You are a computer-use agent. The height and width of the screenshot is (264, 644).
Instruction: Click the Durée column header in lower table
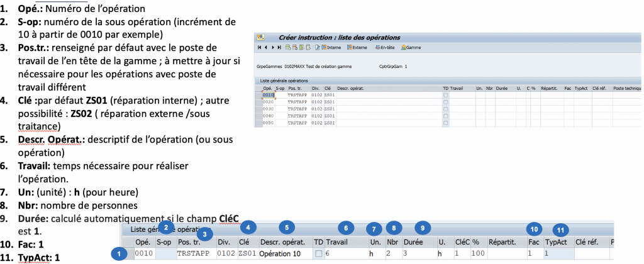(x=411, y=241)
